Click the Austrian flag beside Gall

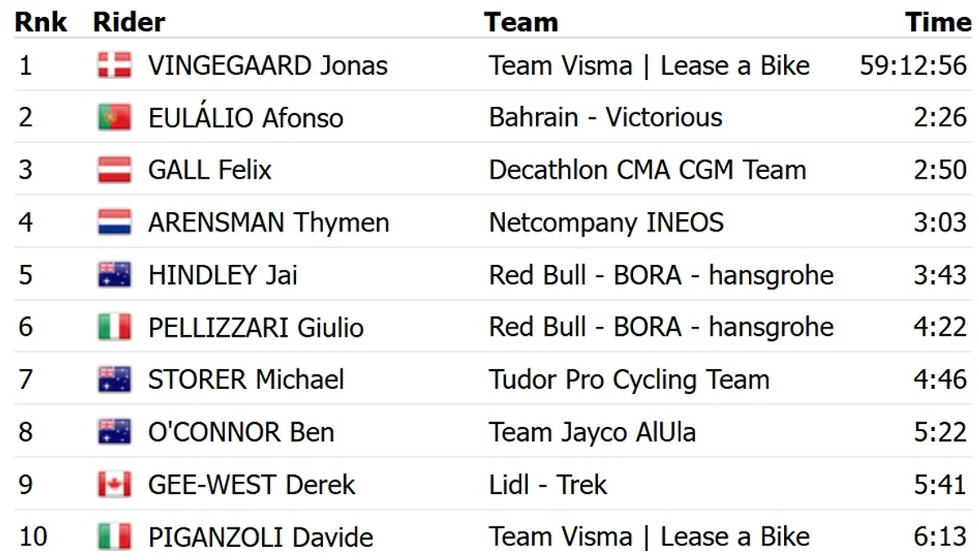[114, 170]
